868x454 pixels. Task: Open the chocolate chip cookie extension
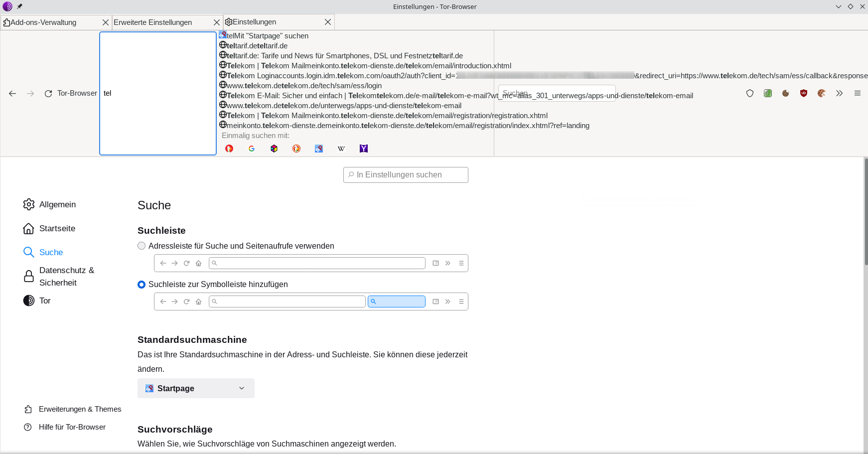[x=822, y=93]
